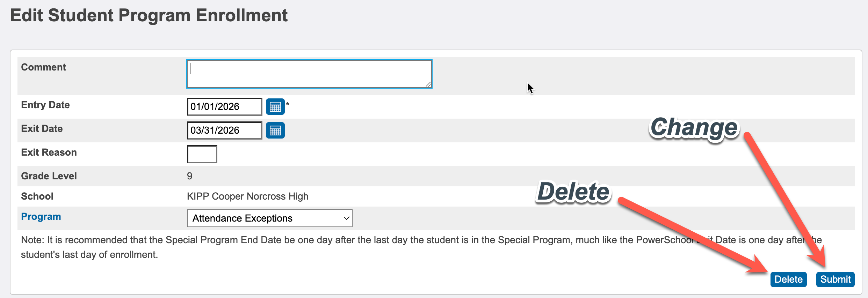Click the Comment field label
Viewport: 868px width, 298px height.
(43, 67)
